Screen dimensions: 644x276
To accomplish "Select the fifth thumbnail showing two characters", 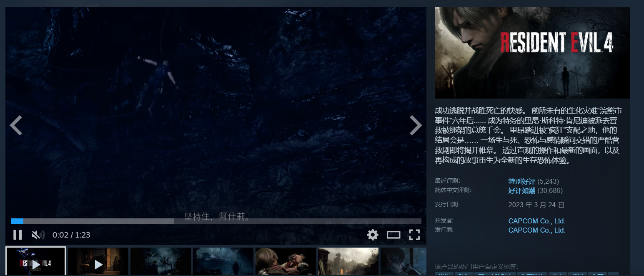I will click(x=286, y=261).
